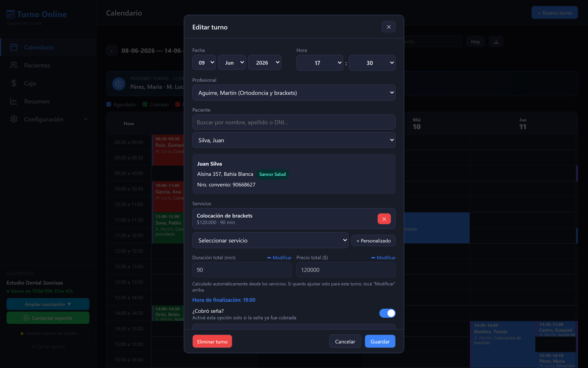The image size is (588, 368).
Task: Click the Duración total field showing 90
Action: (242, 270)
